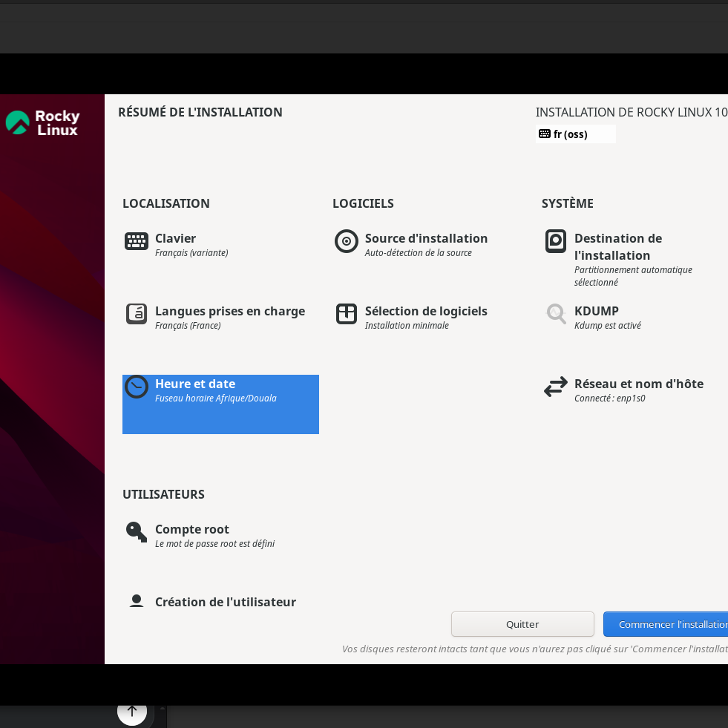Open Création de l'utilisateur
Viewport: 728px width, 728px height.
coord(220,602)
